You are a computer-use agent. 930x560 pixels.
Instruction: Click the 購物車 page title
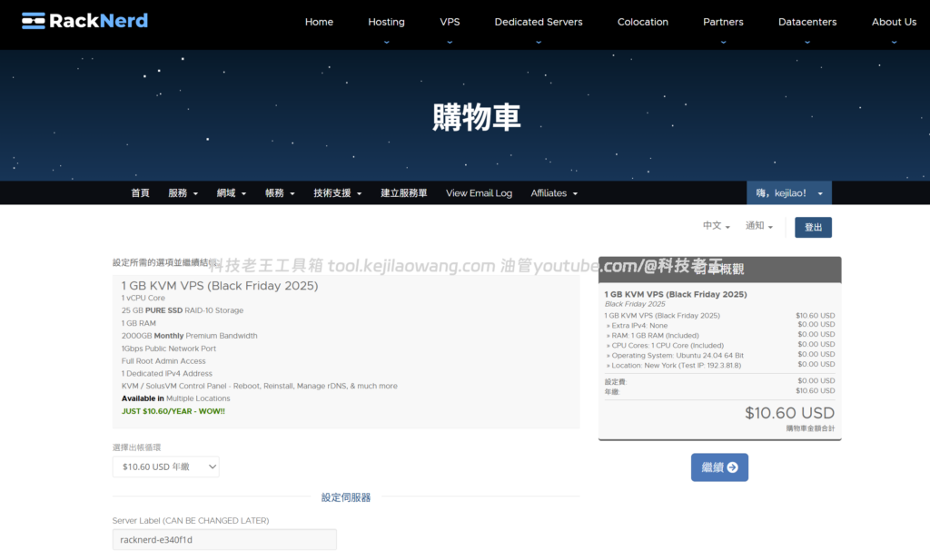[477, 117]
